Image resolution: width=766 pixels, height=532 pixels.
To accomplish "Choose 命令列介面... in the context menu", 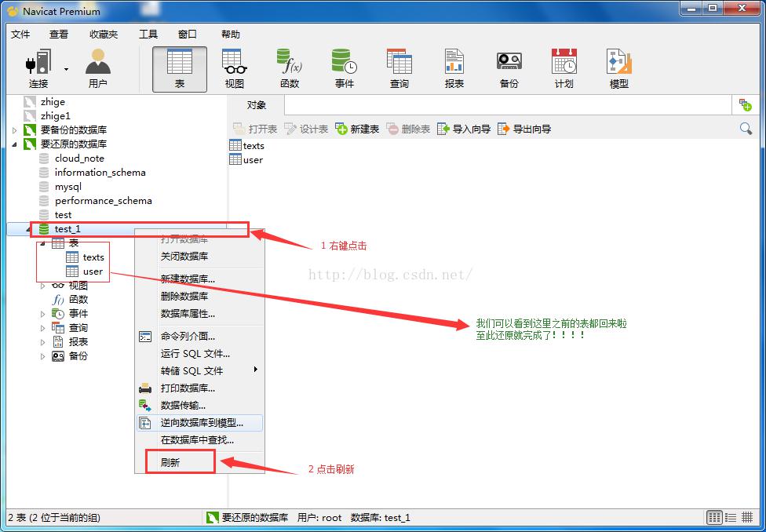I will (x=199, y=336).
